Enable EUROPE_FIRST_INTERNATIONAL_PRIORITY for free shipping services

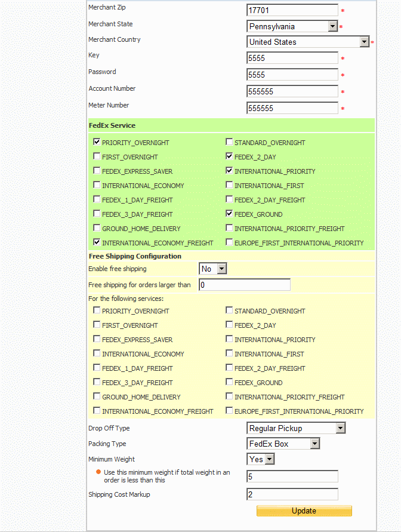click(229, 411)
